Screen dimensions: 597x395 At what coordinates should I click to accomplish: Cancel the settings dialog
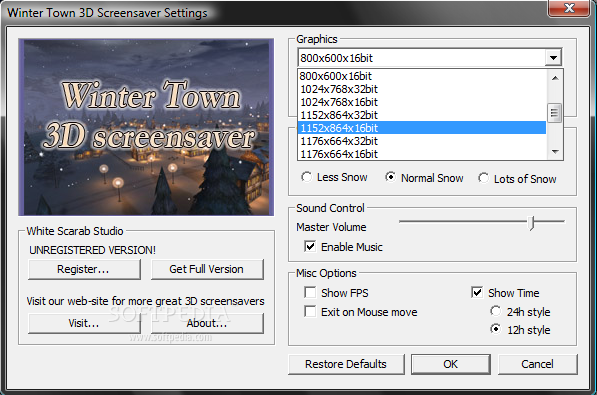click(537, 364)
